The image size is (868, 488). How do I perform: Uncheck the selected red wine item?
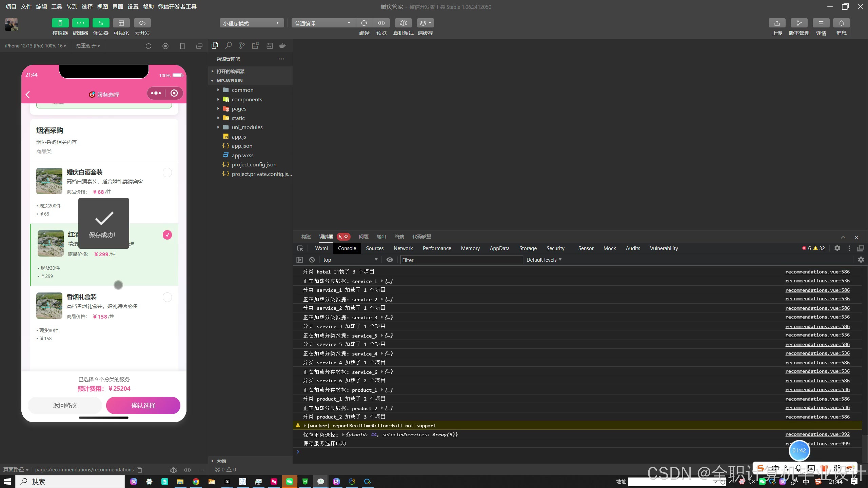pyautogui.click(x=167, y=235)
